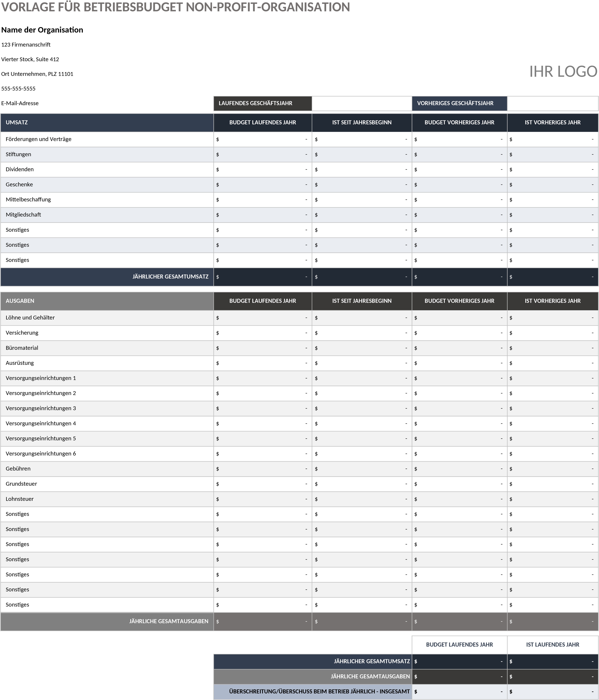Click the Name der Organisation heading

[42, 30]
